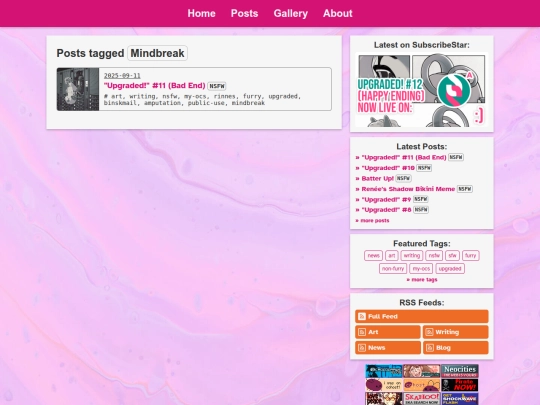Click the Neocities web badge
540x405 pixels.
coord(460,371)
